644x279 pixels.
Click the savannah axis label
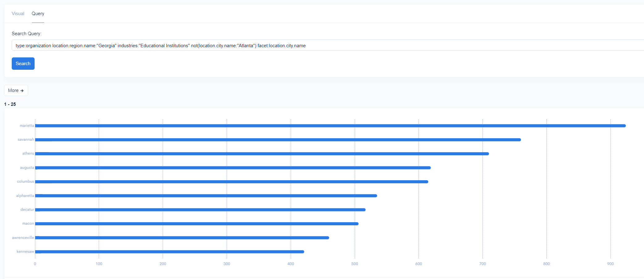tap(26, 139)
